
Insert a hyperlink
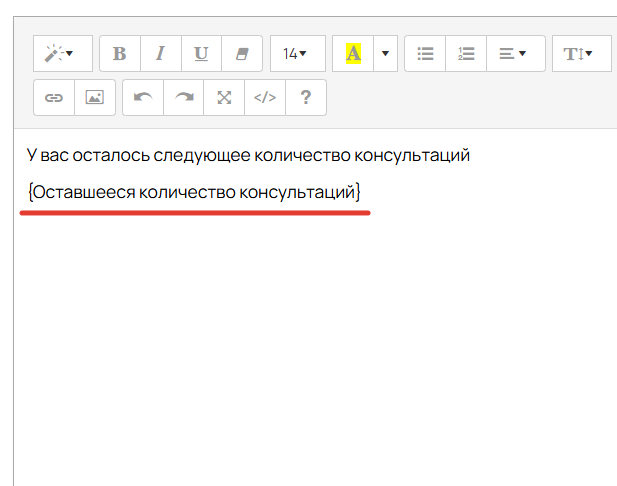pyautogui.click(x=54, y=98)
